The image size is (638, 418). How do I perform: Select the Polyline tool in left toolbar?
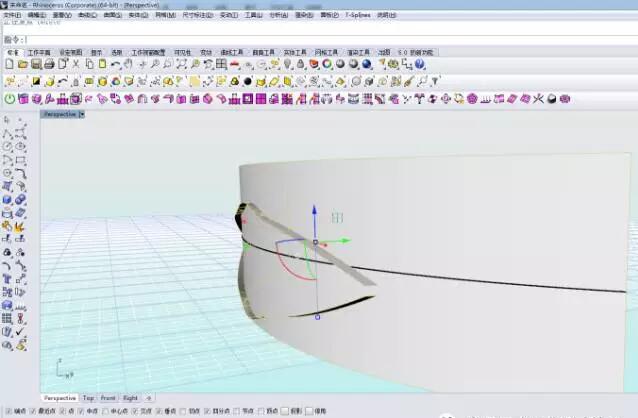click(7, 133)
